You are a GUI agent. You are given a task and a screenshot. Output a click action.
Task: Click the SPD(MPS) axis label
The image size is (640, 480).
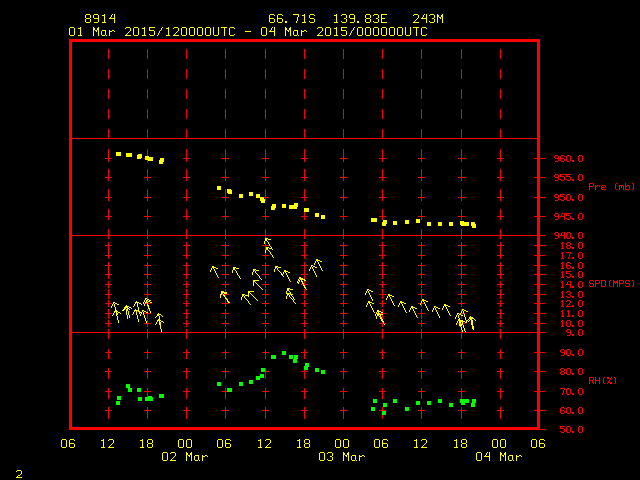(611, 284)
